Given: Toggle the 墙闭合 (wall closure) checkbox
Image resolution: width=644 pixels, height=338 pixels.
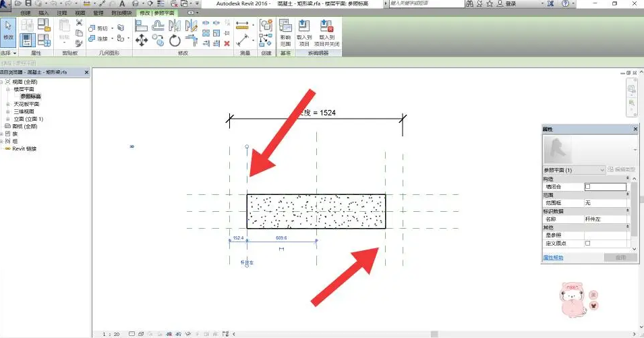Looking at the screenshot, I should click(x=587, y=186).
